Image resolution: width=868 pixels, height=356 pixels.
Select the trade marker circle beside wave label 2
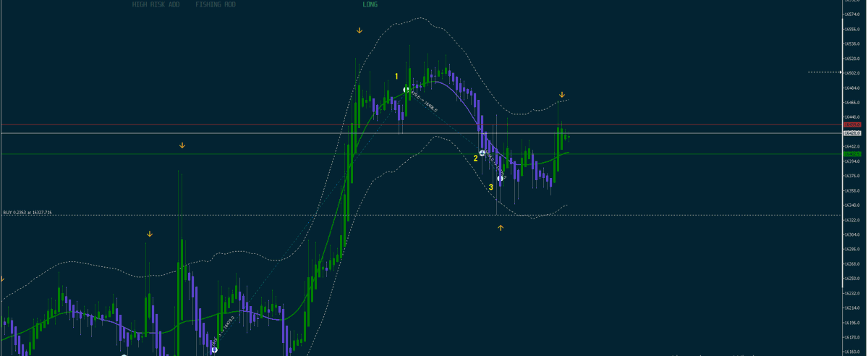[482, 153]
